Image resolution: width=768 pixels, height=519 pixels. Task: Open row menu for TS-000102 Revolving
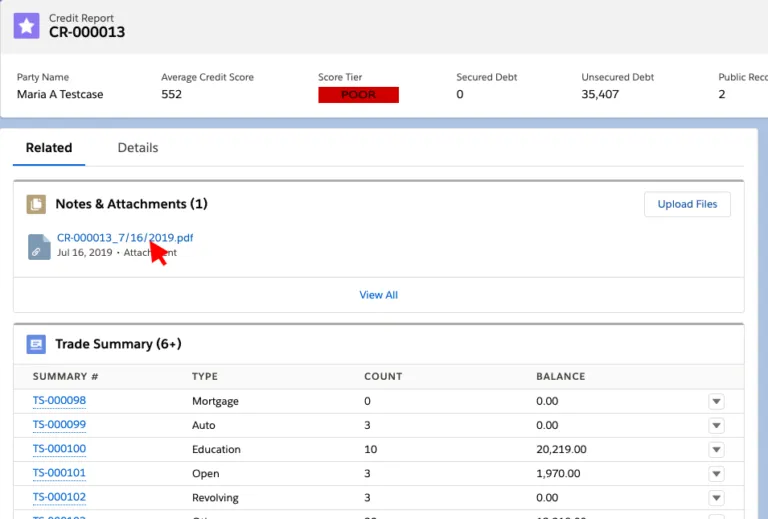pyautogui.click(x=716, y=498)
